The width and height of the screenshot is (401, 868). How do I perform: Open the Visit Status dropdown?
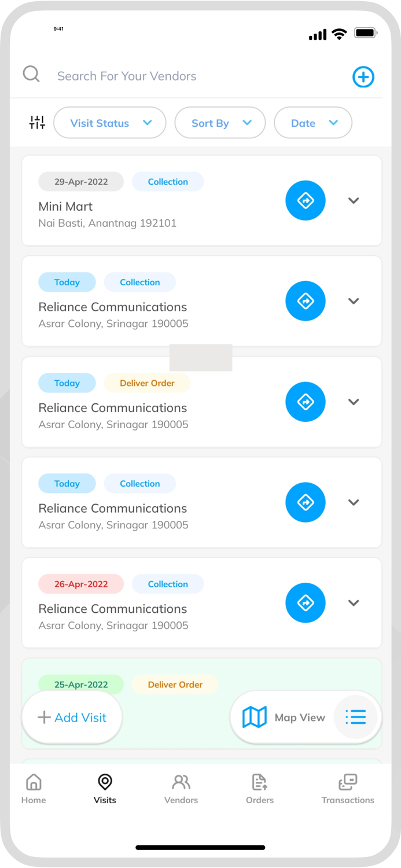[x=110, y=123]
